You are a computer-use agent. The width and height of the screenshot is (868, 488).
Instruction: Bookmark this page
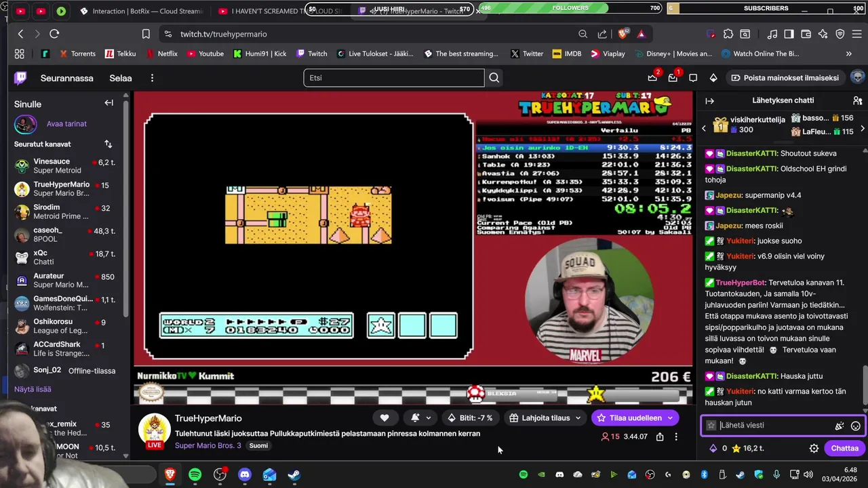146,34
